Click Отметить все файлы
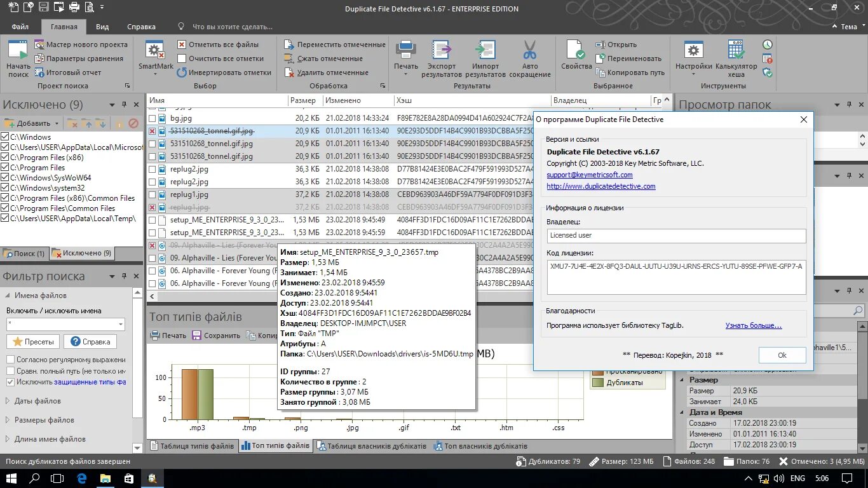Image resolution: width=868 pixels, height=488 pixels. click(x=218, y=44)
